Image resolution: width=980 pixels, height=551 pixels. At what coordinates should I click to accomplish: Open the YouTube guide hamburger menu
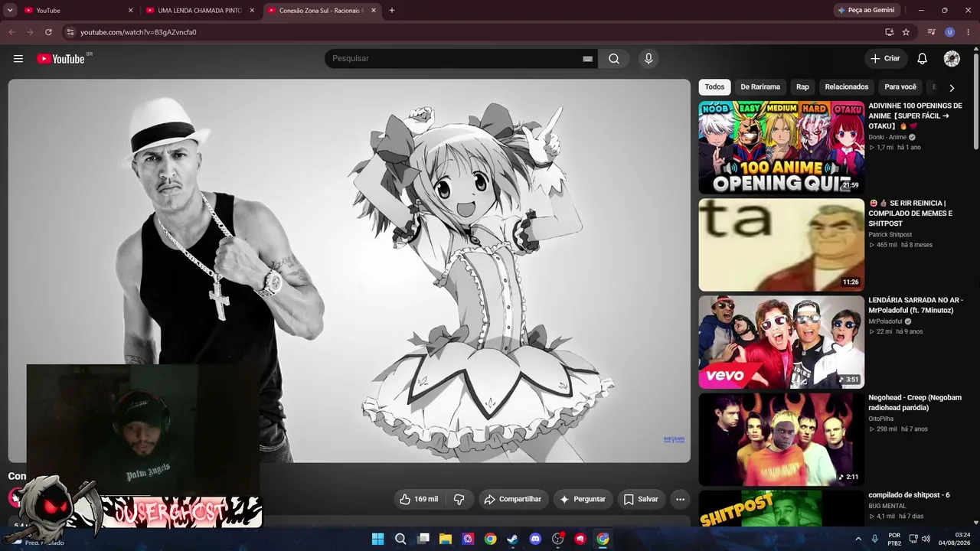pyautogui.click(x=18, y=59)
